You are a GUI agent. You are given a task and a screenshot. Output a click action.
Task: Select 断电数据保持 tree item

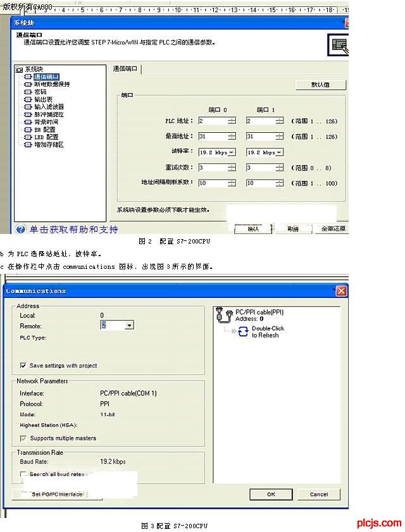click(52, 84)
